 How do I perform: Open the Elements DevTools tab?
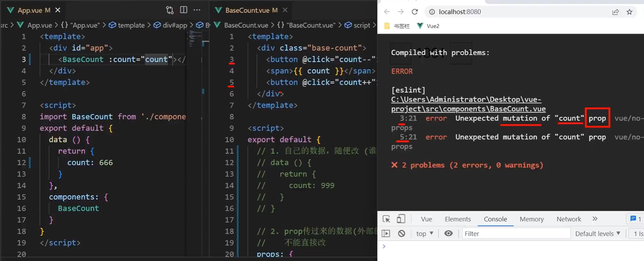point(458,219)
